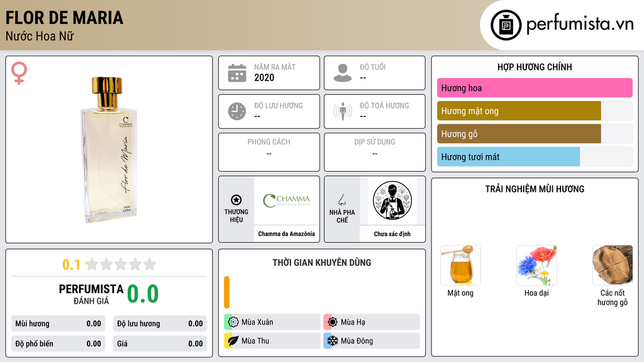Click the sun icon for Mùa Hạ

click(x=333, y=322)
